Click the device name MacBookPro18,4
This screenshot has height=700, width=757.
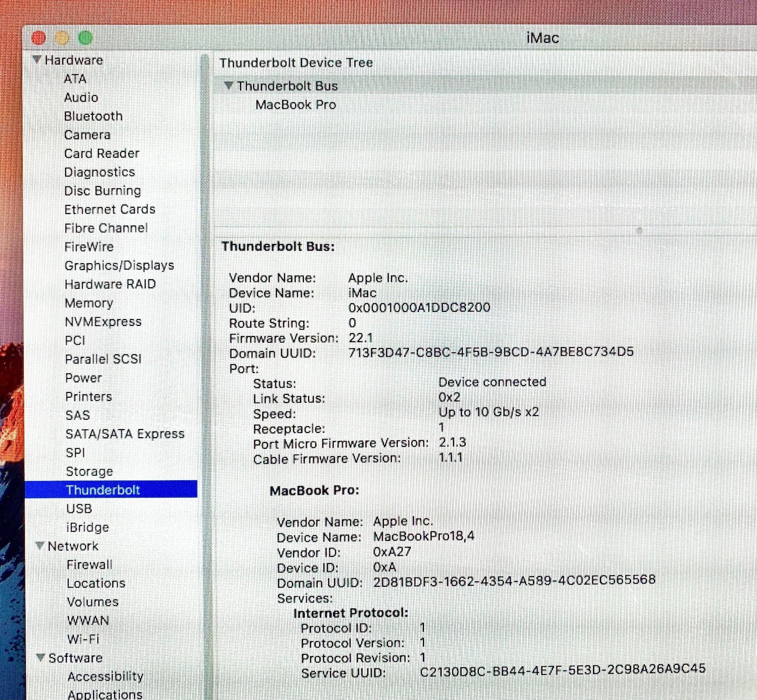[424, 536]
